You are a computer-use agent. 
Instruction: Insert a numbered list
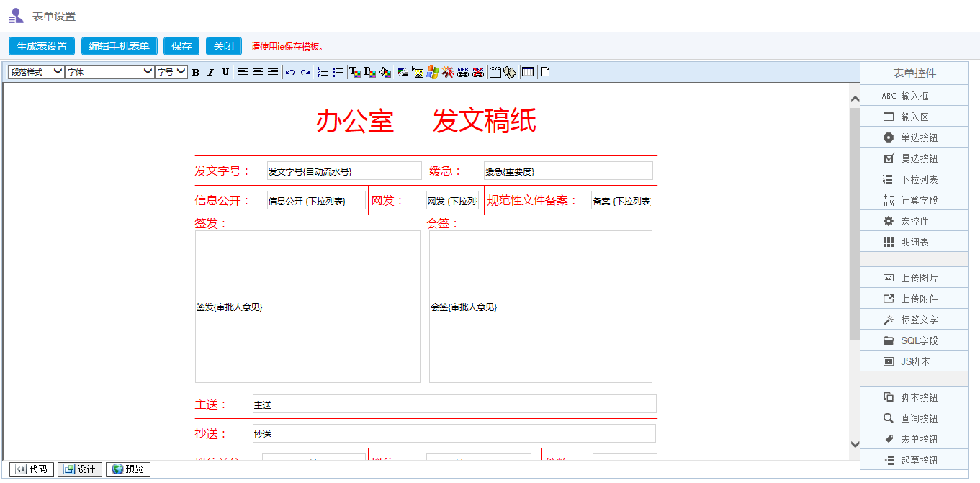point(323,72)
